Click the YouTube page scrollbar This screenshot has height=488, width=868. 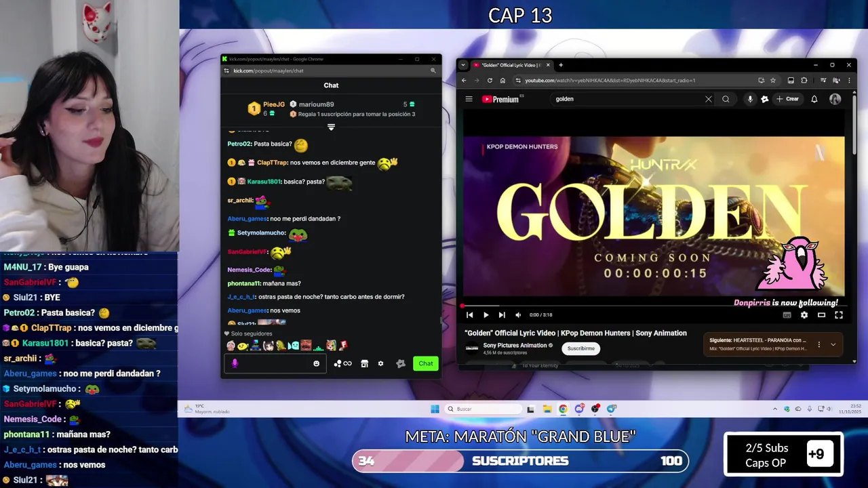point(854,125)
